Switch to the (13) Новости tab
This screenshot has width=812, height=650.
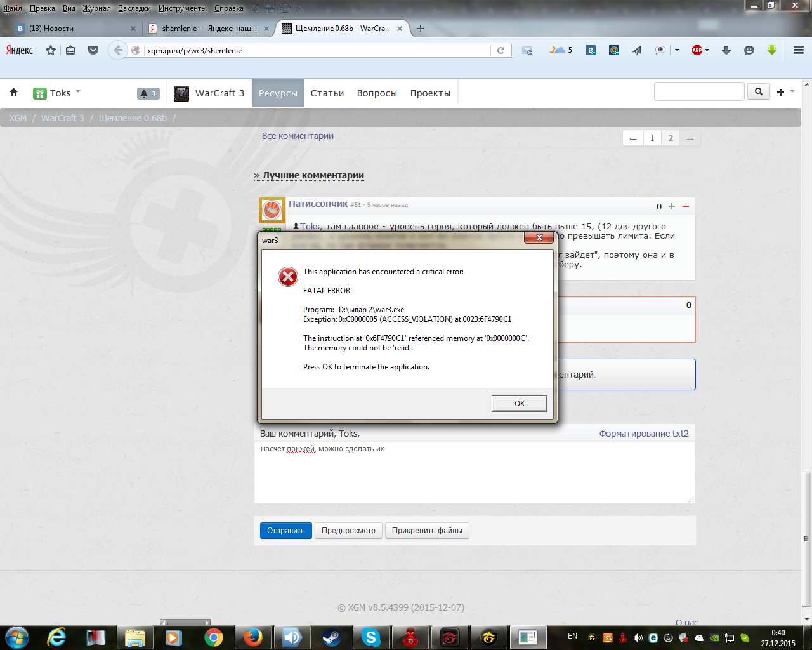[76, 29]
